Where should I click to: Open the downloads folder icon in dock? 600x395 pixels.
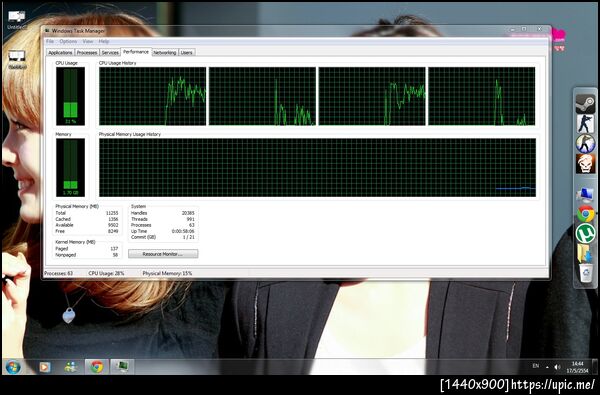(584, 253)
